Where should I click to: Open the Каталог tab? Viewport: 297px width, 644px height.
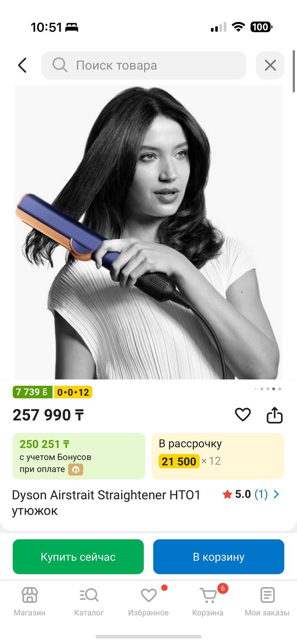click(89, 601)
